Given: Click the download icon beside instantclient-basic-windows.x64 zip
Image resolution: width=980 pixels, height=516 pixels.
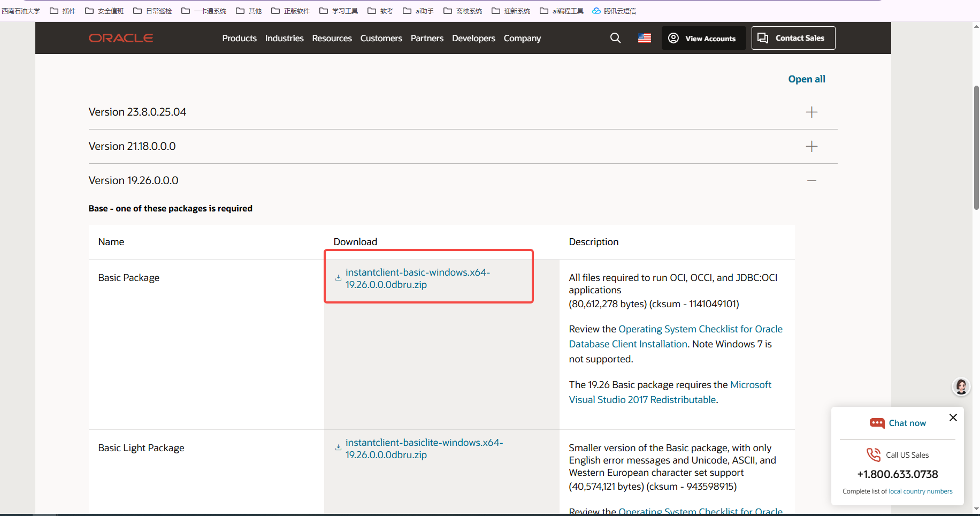Looking at the screenshot, I should [338, 277].
